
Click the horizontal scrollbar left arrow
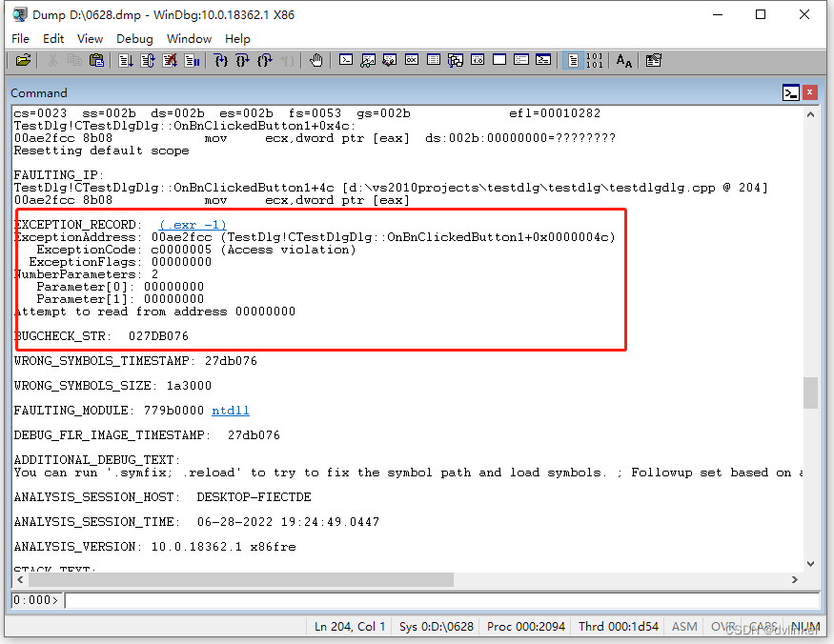[x=20, y=579]
